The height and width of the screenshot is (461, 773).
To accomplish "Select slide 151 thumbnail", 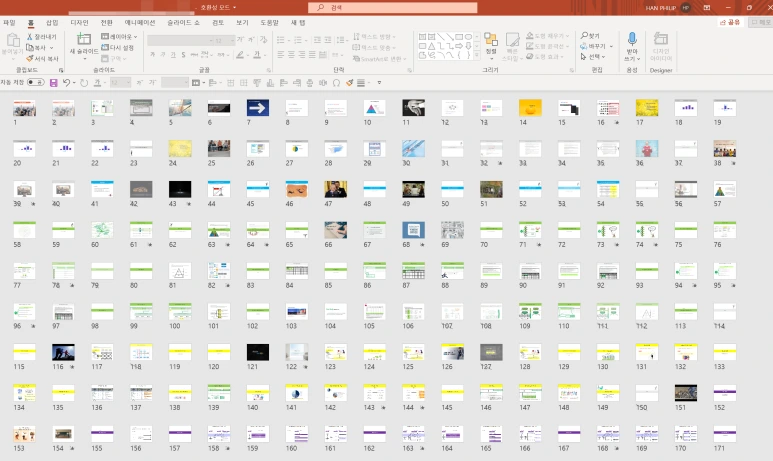I will [x=686, y=393].
